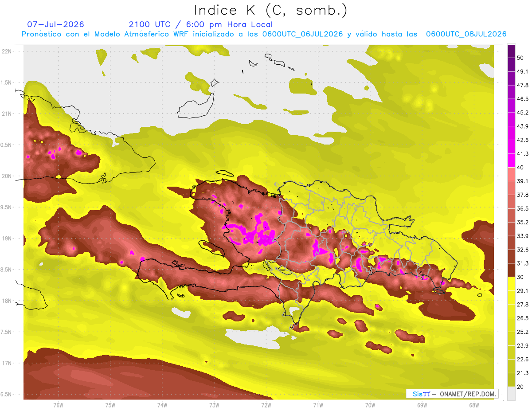Click the color scale value 42.6
The image size is (532, 411).
[x=522, y=140]
